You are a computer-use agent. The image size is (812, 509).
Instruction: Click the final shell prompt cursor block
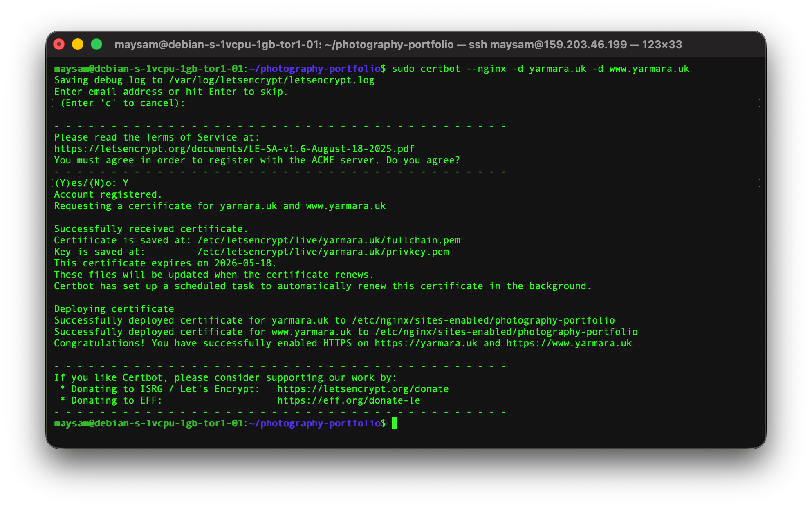point(395,423)
